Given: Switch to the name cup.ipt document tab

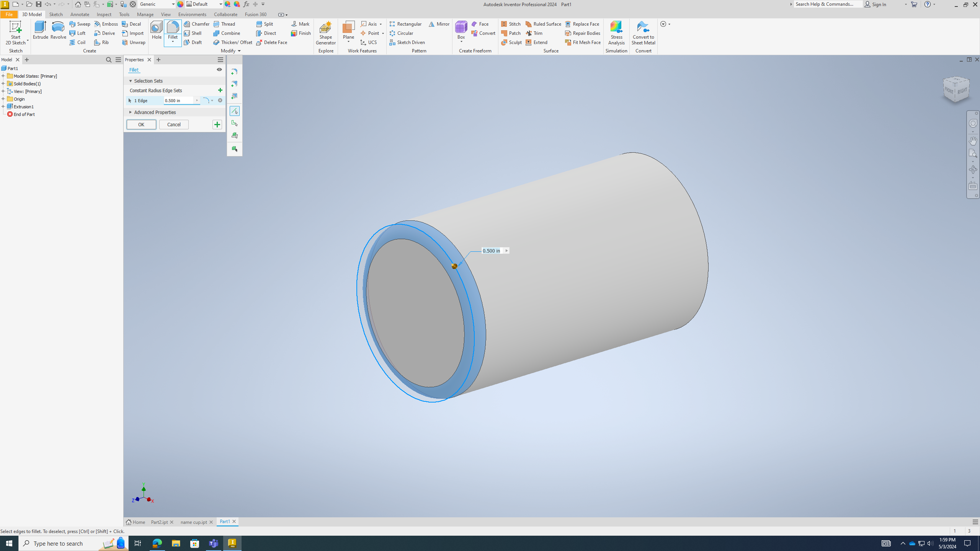Looking at the screenshot, I should 194,522.
